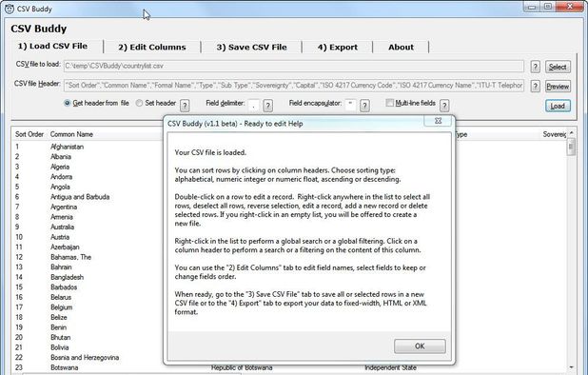Go to 3) Save CSV File tab

pyautogui.click(x=251, y=48)
